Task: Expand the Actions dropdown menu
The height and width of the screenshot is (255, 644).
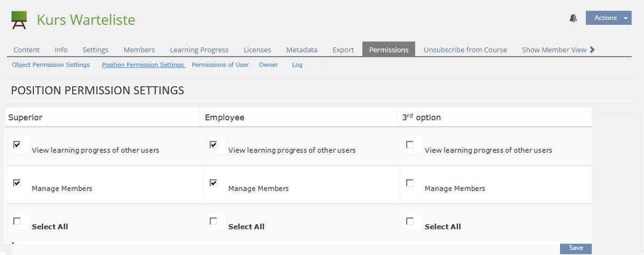Action: click(608, 18)
